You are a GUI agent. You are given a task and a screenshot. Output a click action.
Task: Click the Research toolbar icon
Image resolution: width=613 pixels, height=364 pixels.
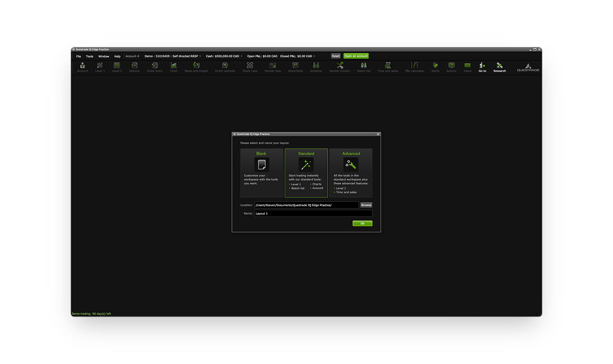tap(499, 67)
